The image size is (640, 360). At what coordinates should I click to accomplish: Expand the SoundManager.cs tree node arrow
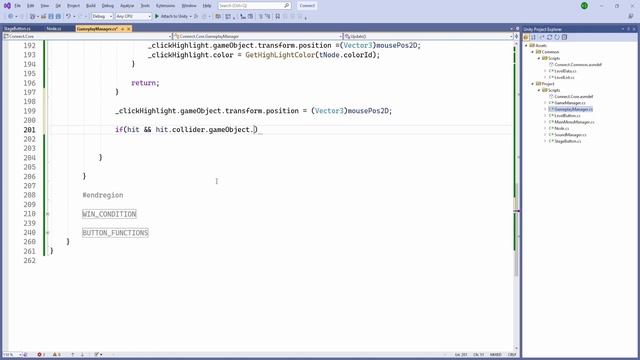(x=545, y=135)
